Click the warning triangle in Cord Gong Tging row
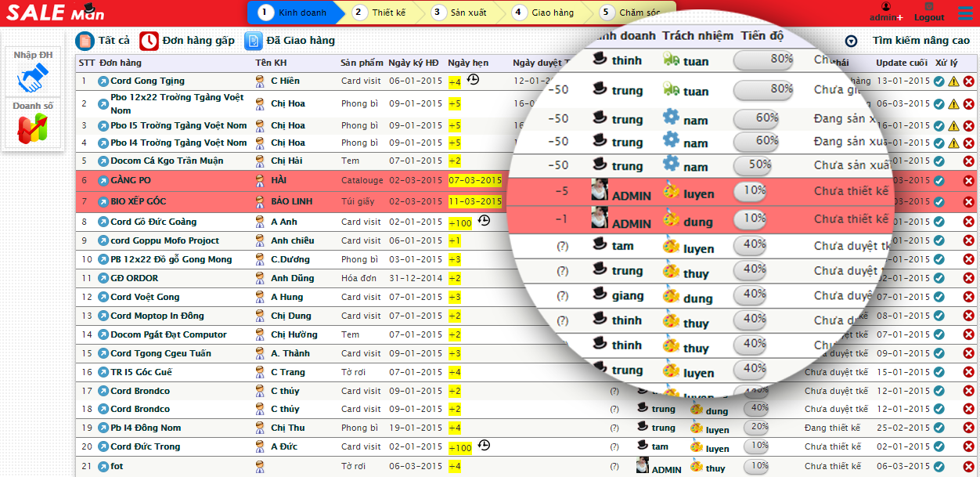980x477 pixels. point(953,81)
